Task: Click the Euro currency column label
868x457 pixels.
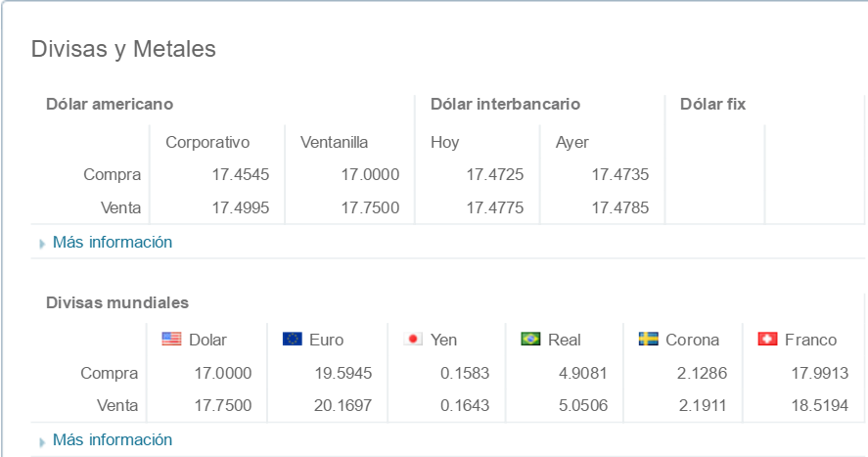Action: [326, 340]
